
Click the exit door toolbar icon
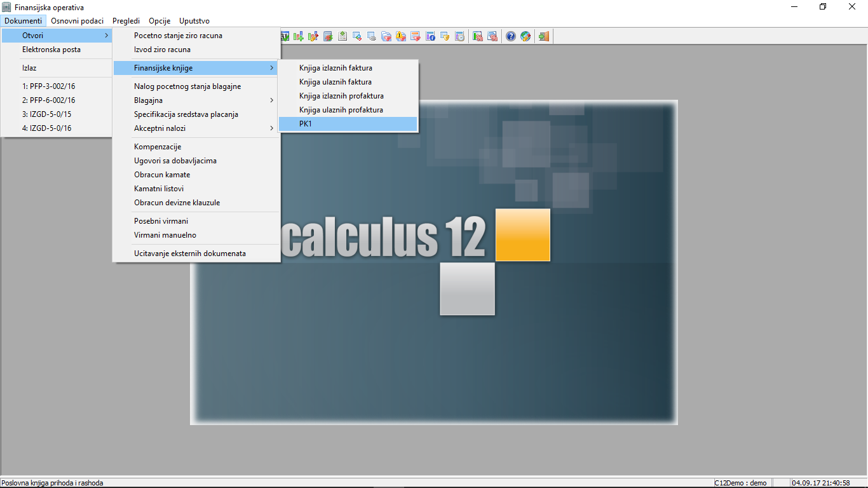click(x=544, y=36)
